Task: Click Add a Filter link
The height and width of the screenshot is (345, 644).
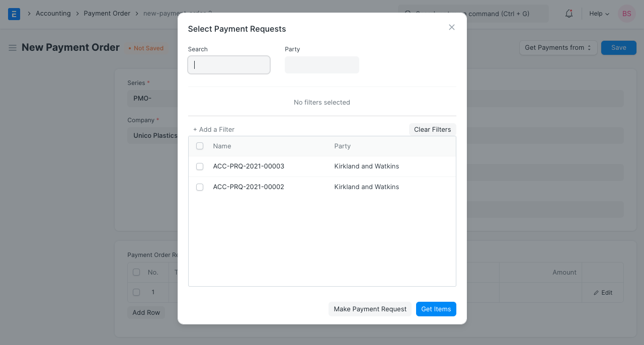Action: click(213, 129)
